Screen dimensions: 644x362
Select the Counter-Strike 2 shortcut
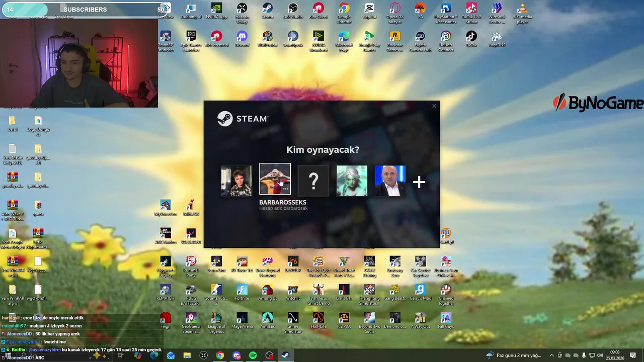pyautogui.click(x=216, y=295)
